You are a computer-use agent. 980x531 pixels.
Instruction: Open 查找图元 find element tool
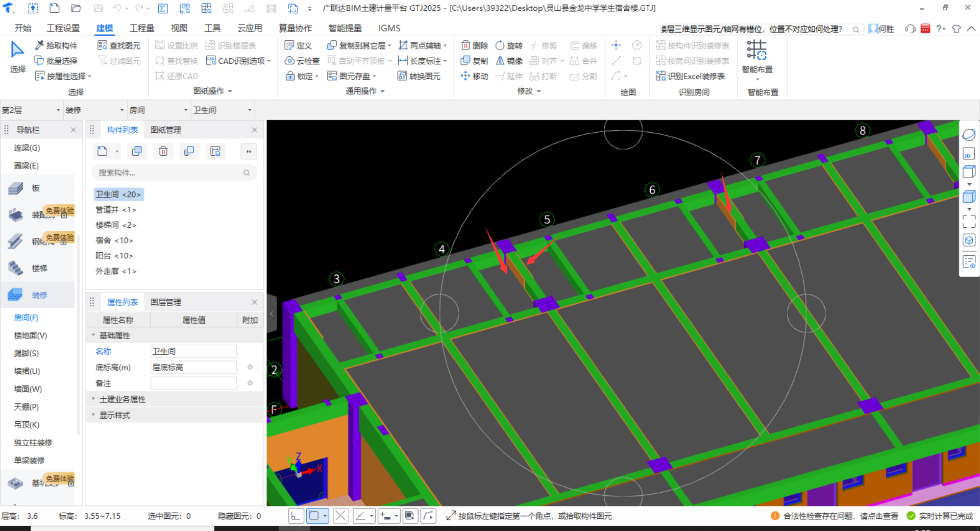point(119,45)
